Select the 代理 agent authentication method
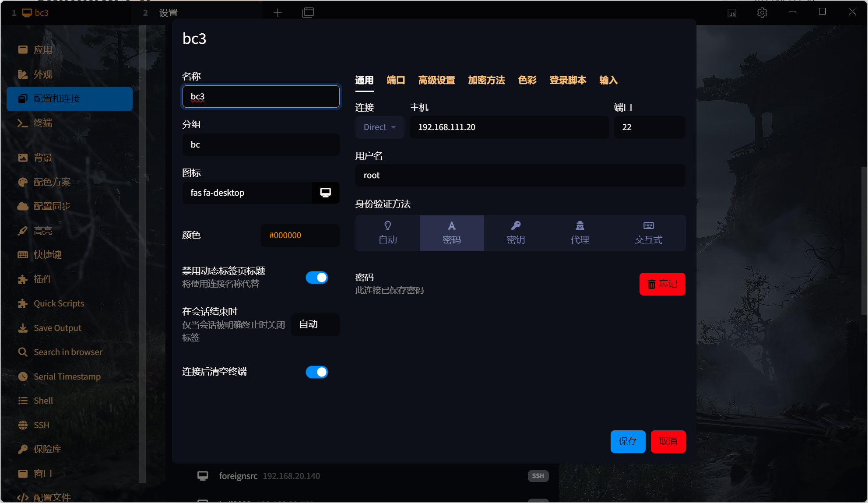The width and height of the screenshot is (868, 503). (580, 233)
